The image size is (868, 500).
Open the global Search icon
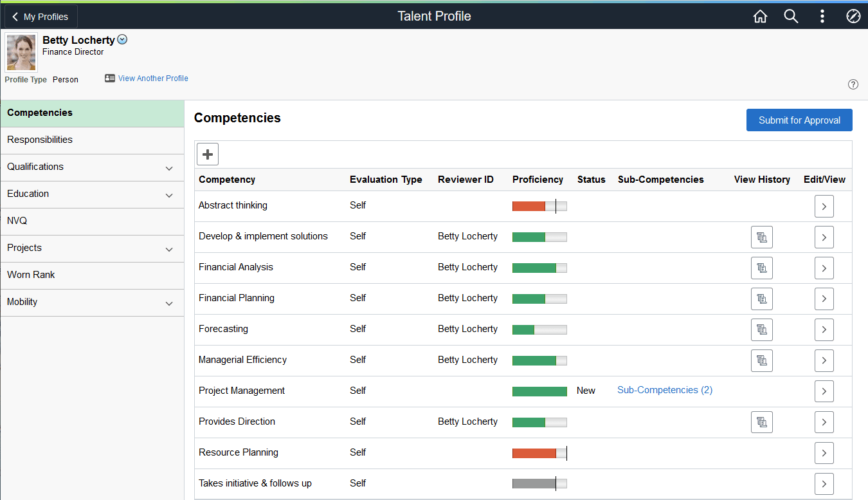click(791, 16)
